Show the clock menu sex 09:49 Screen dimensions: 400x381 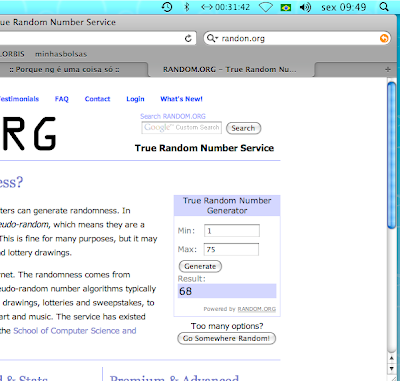tap(343, 7)
